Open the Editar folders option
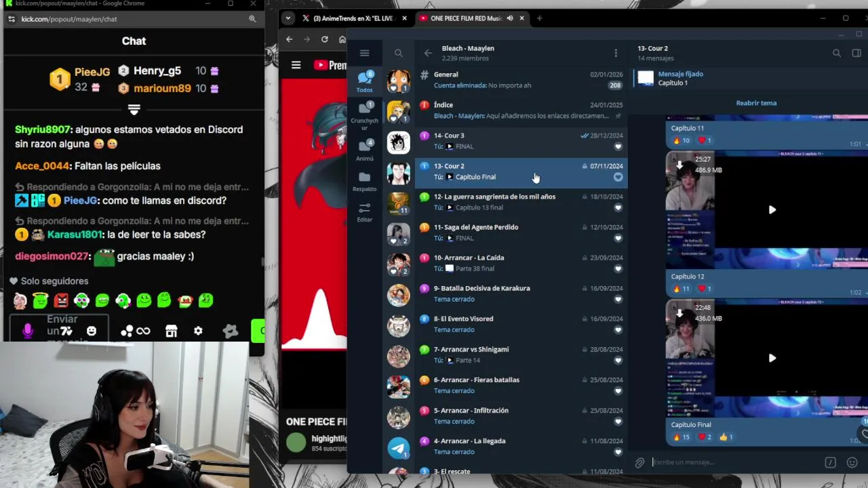 [365, 212]
